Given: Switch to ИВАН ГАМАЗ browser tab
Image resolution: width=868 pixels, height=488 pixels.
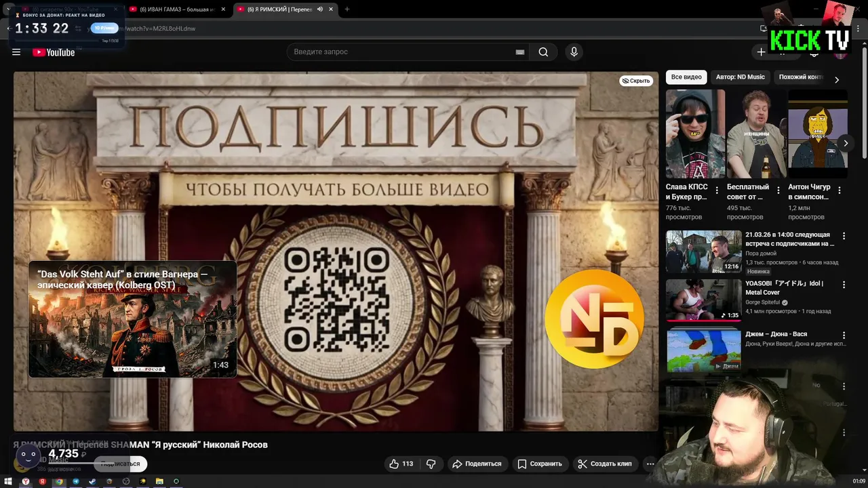Looking at the screenshot, I should 177,9.
